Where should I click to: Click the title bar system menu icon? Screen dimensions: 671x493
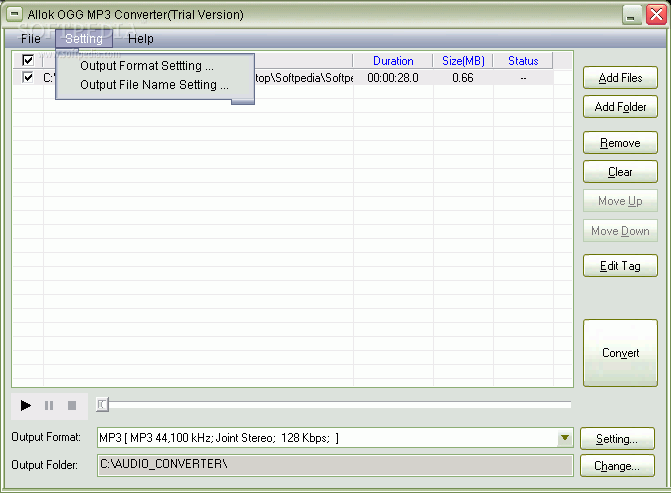14,14
